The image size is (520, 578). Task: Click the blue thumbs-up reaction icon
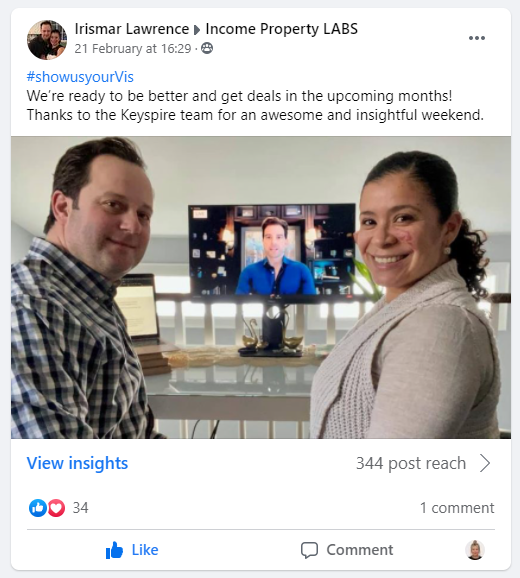pyautogui.click(x=38, y=508)
